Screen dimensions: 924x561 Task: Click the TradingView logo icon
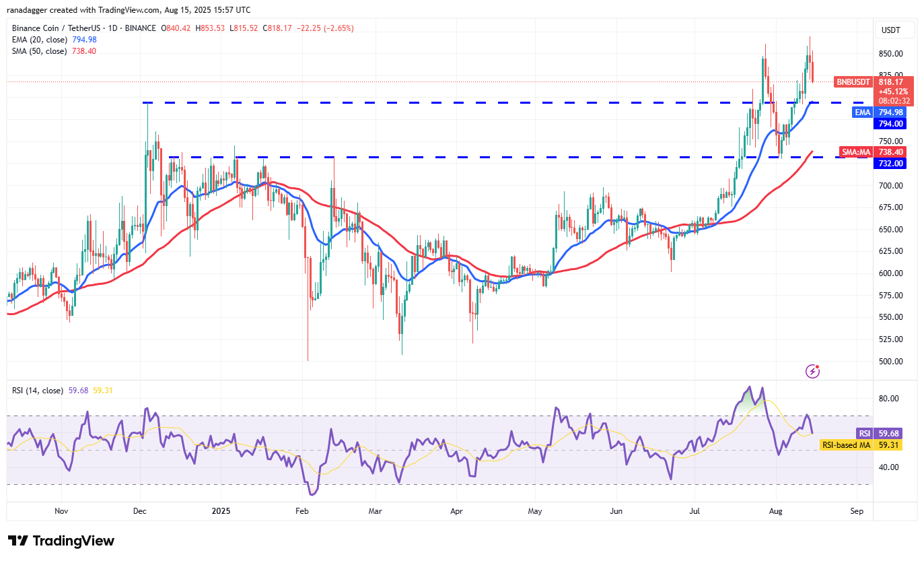[x=18, y=541]
